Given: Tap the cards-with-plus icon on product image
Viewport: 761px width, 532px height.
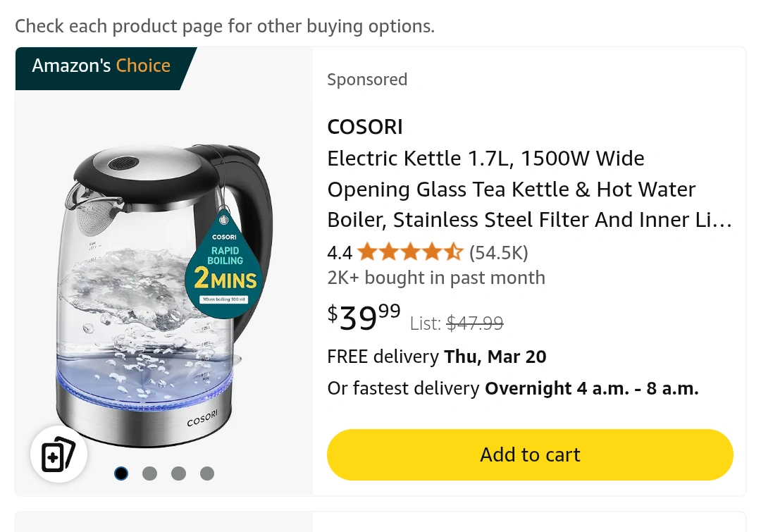Looking at the screenshot, I should click(x=58, y=454).
